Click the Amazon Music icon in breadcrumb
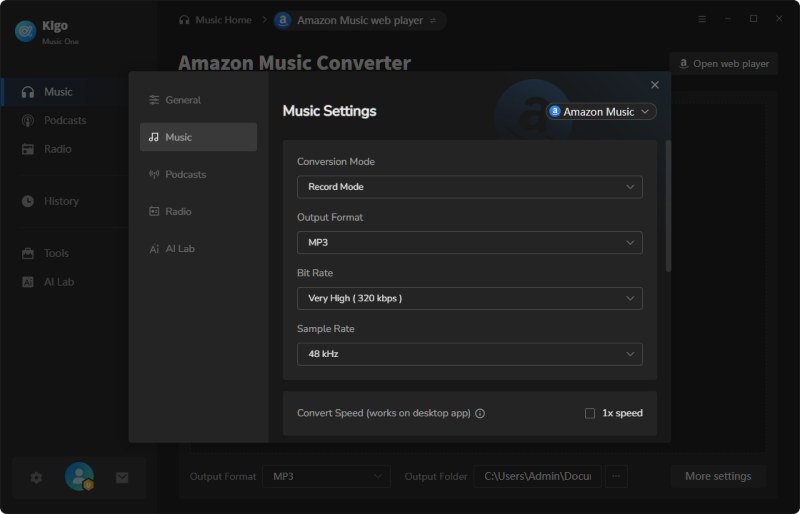The height and width of the screenshot is (514, 800). pos(283,20)
